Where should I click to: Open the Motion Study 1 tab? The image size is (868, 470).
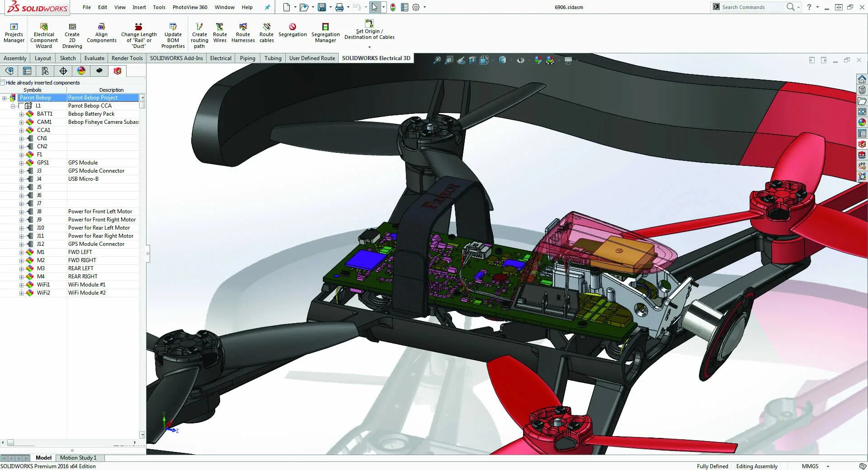tap(78, 458)
